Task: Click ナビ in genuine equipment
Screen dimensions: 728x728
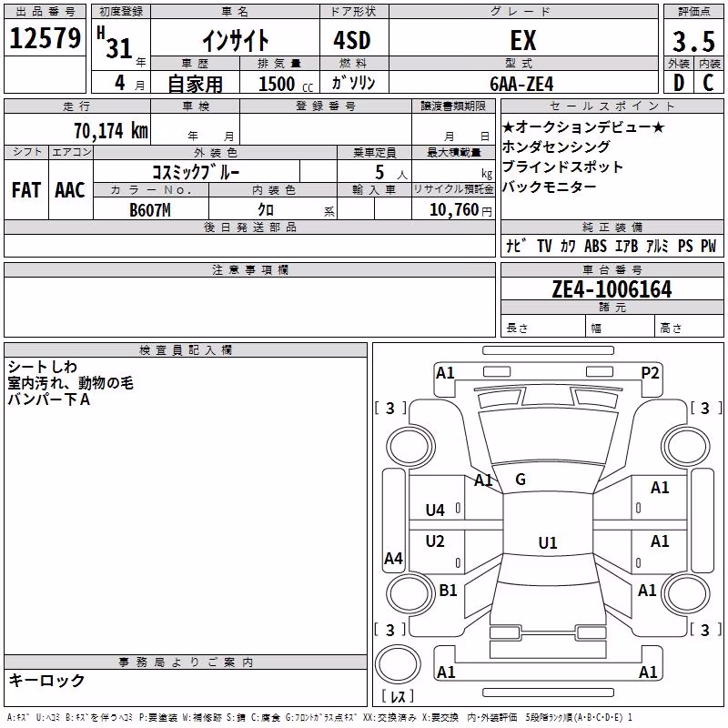Action: tap(516, 246)
